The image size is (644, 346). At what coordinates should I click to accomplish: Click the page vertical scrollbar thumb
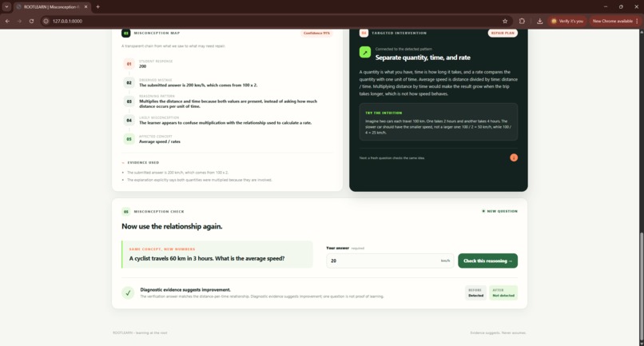pos(641,286)
